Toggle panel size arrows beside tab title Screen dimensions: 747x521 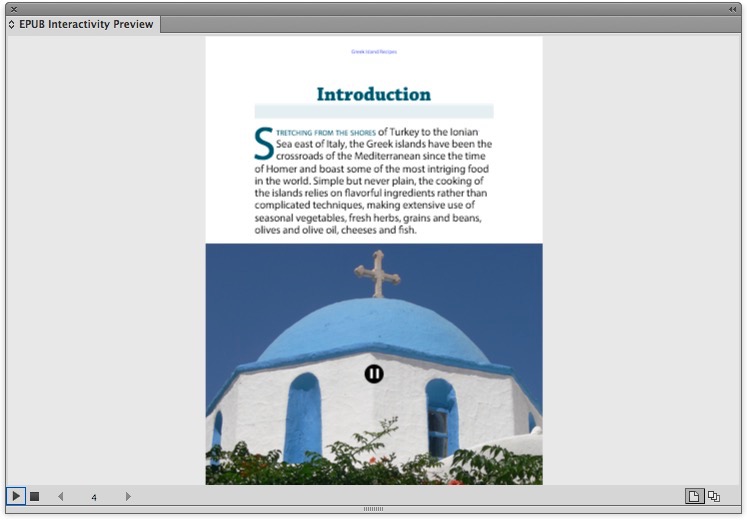[x=11, y=24]
